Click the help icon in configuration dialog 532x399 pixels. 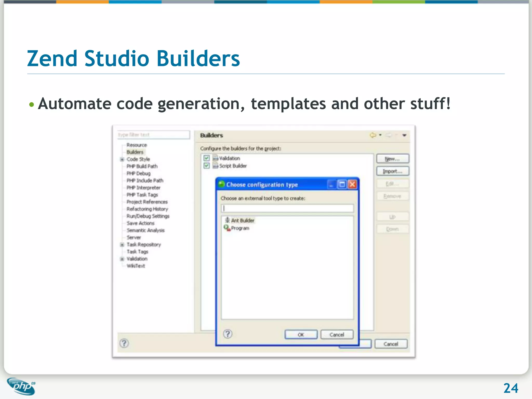click(x=228, y=334)
